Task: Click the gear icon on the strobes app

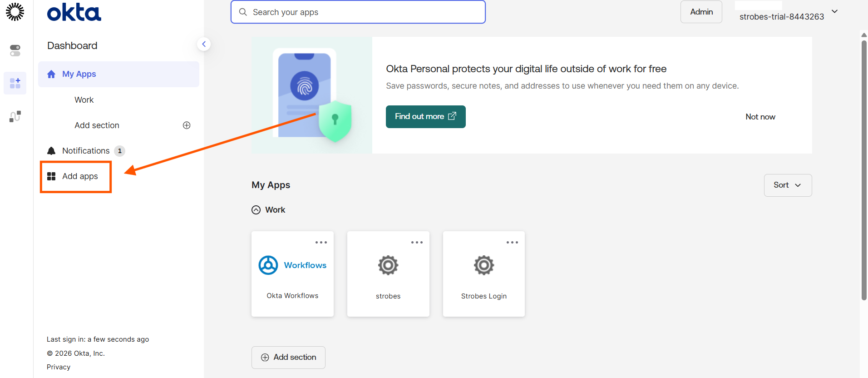Action: click(388, 265)
